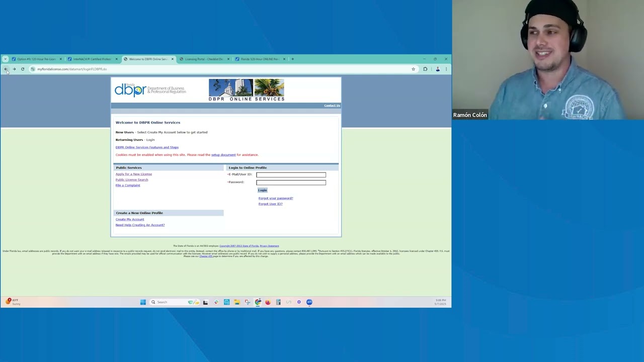Bookmark this page with the star icon

click(414, 69)
